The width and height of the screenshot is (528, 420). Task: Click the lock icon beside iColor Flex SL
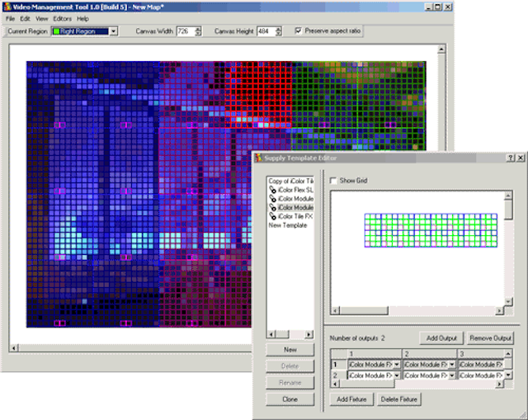[x=272, y=190]
